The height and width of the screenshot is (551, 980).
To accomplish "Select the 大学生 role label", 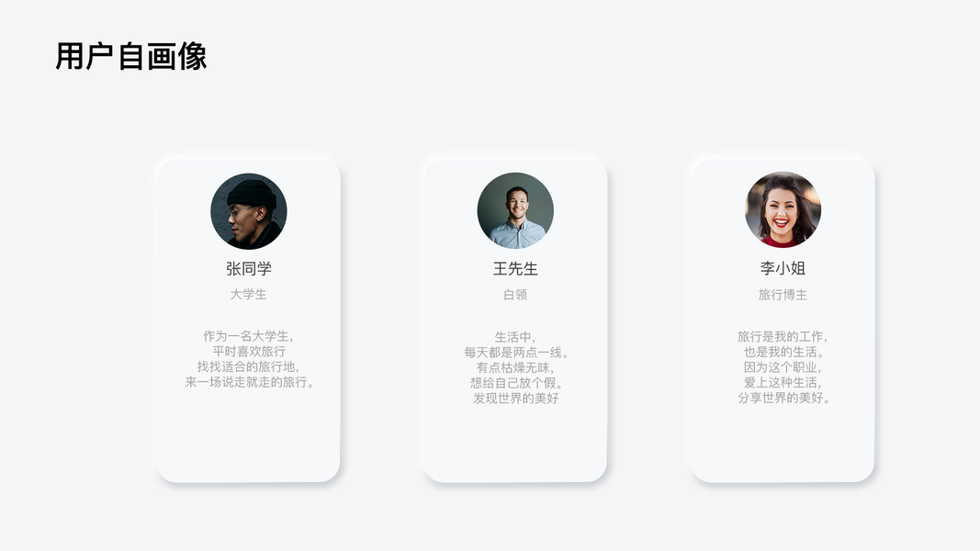I will [249, 295].
